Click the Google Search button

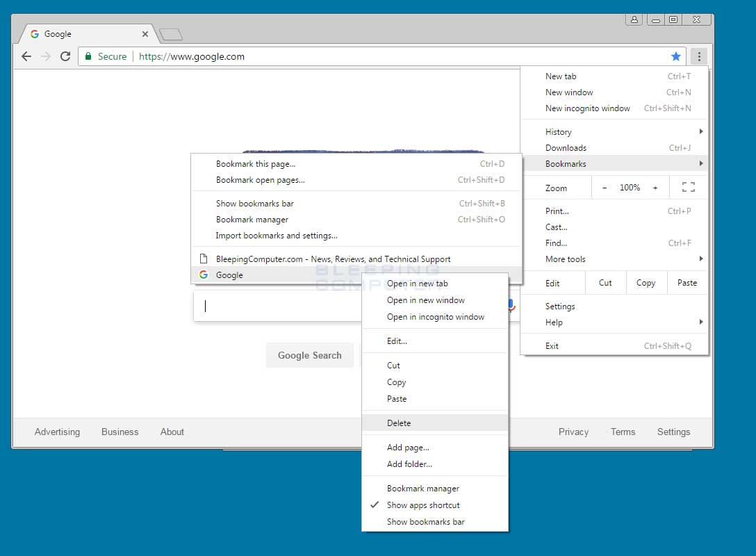click(x=309, y=355)
